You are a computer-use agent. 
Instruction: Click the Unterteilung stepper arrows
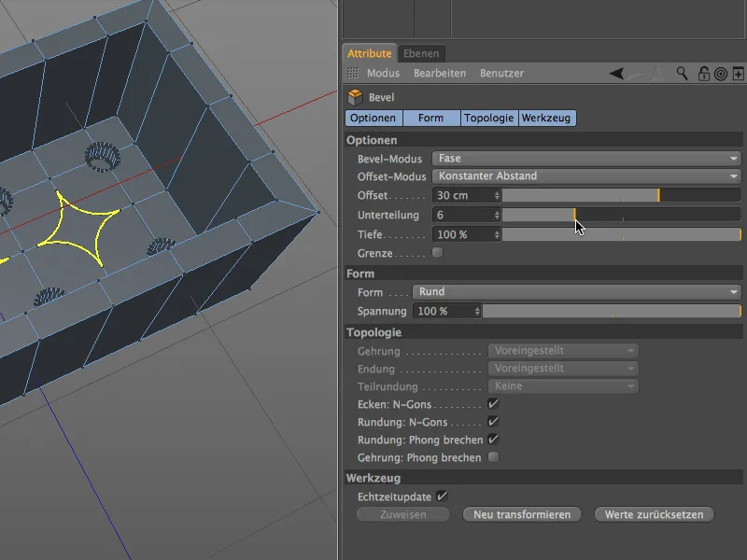(x=497, y=216)
